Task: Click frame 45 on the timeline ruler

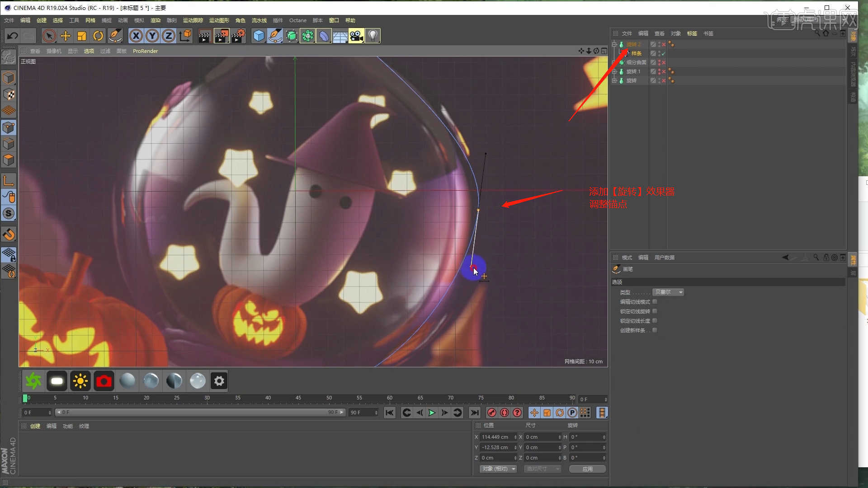Action: click(298, 398)
